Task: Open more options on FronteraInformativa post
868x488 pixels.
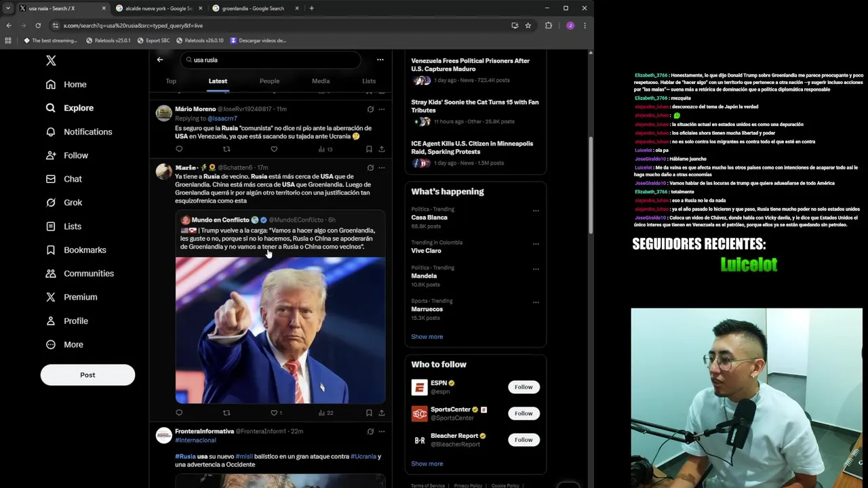Action: tap(382, 431)
